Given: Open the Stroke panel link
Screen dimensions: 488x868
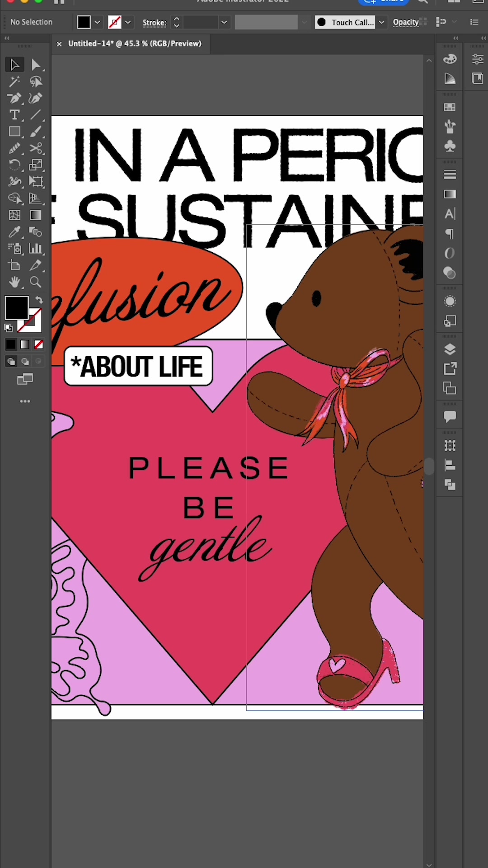Looking at the screenshot, I should click(154, 23).
